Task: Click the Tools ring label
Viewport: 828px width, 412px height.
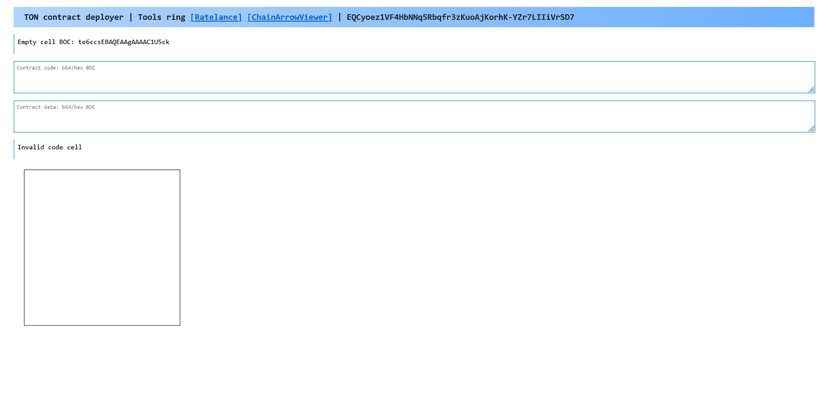Action: click(x=161, y=17)
